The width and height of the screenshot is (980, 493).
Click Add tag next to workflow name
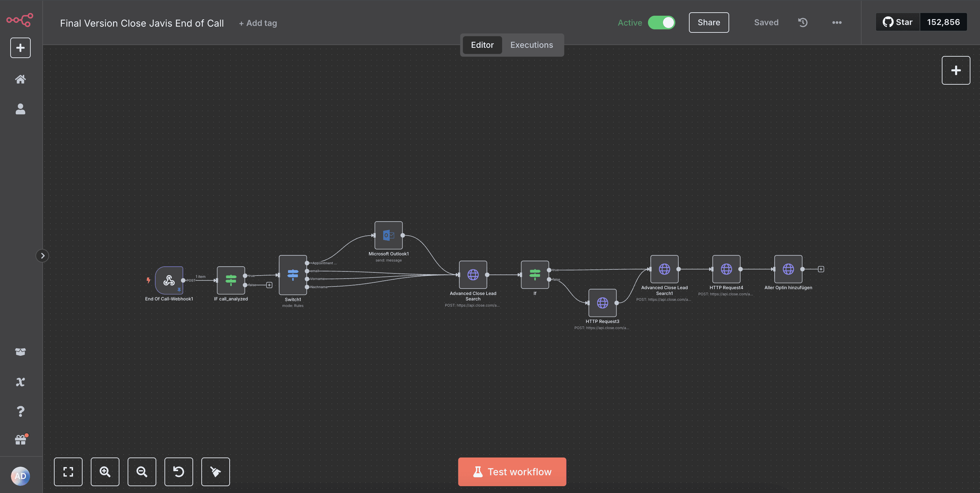pyautogui.click(x=258, y=23)
